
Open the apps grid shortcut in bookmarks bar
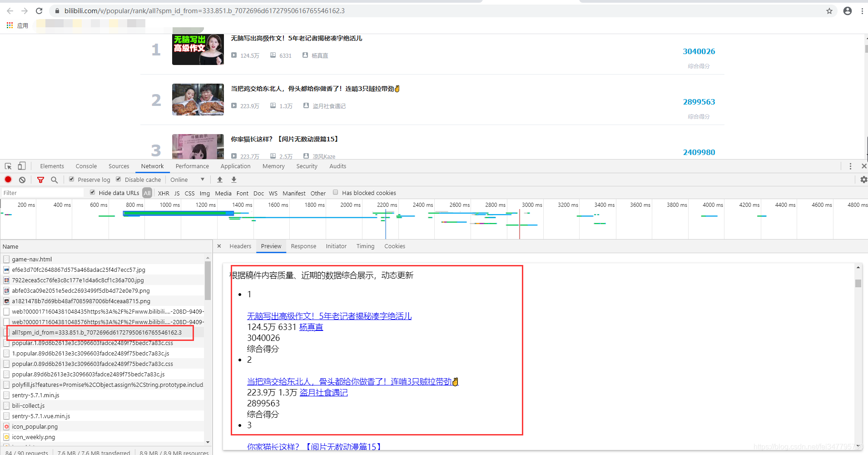pyautogui.click(x=10, y=25)
